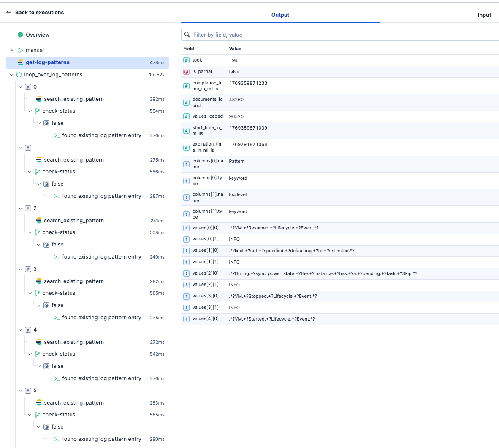Click the number type icon for the took field
This screenshot has height=448, width=499.
(187, 60)
